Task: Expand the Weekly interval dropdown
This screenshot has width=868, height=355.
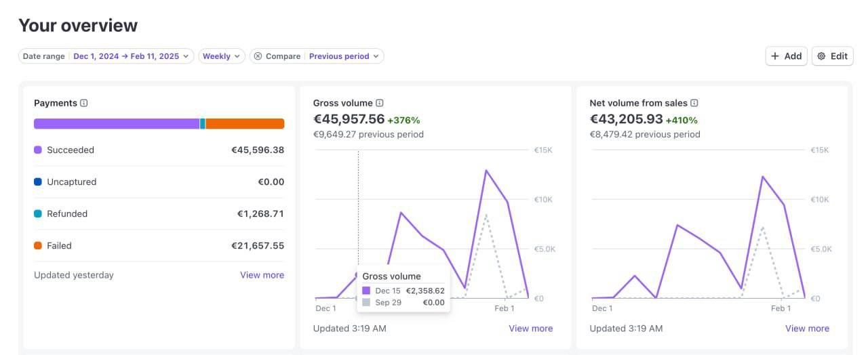Action: pyautogui.click(x=221, y=56)
